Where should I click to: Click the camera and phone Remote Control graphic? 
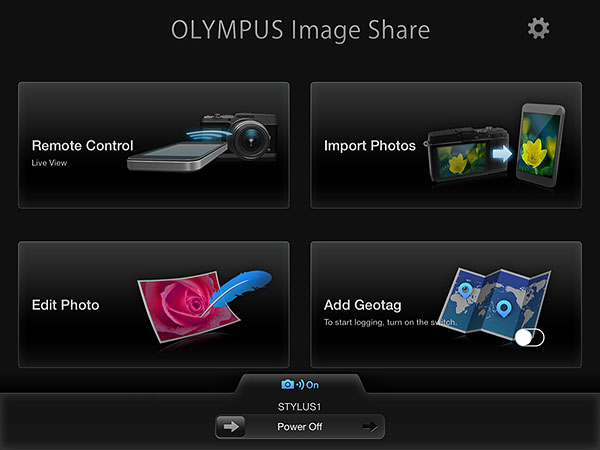tap(203, 142)
